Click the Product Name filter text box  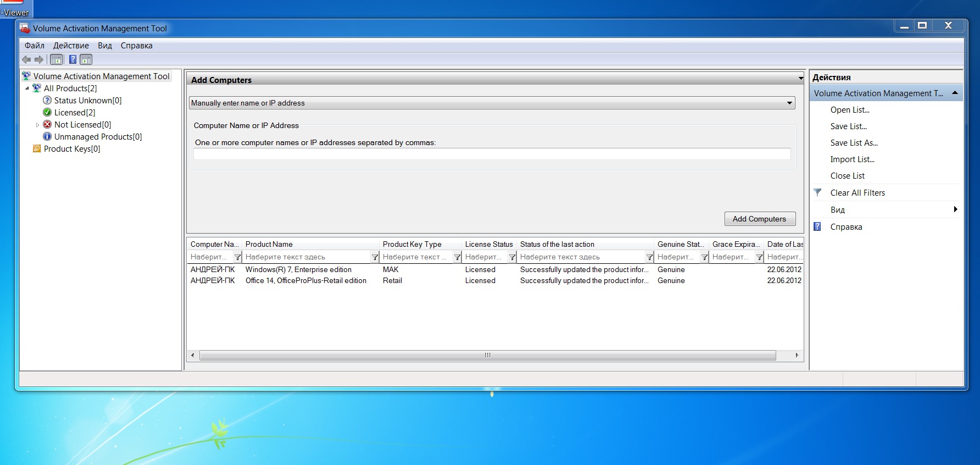(307, 257)
